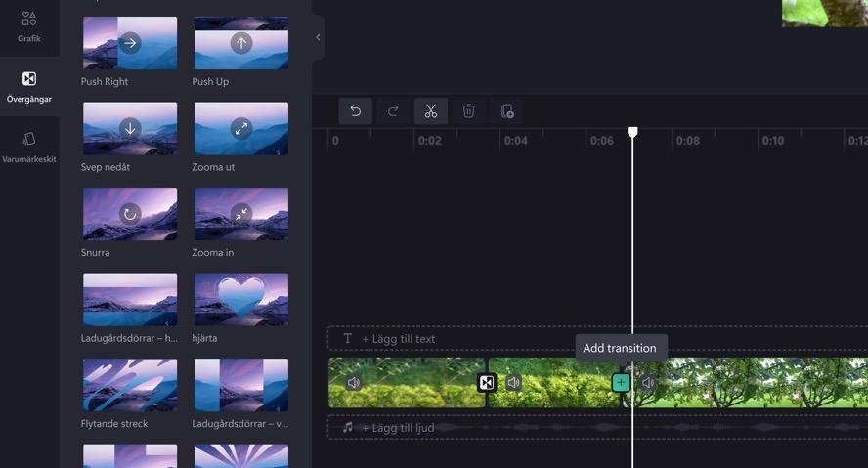This screenshot has width=868, height=468.
Task: Select the hjärta heart transition
Action: pyautogui.click(x=241, y=299)
